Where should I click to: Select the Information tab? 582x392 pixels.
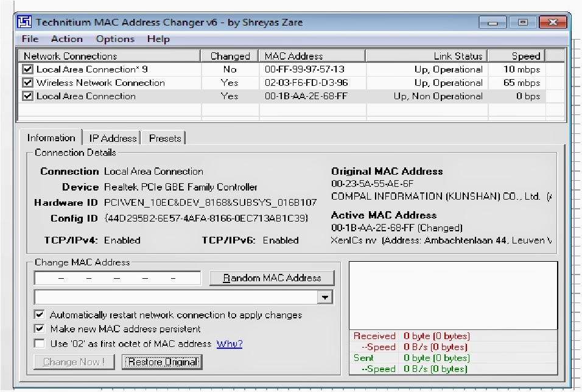pos(51,138)
